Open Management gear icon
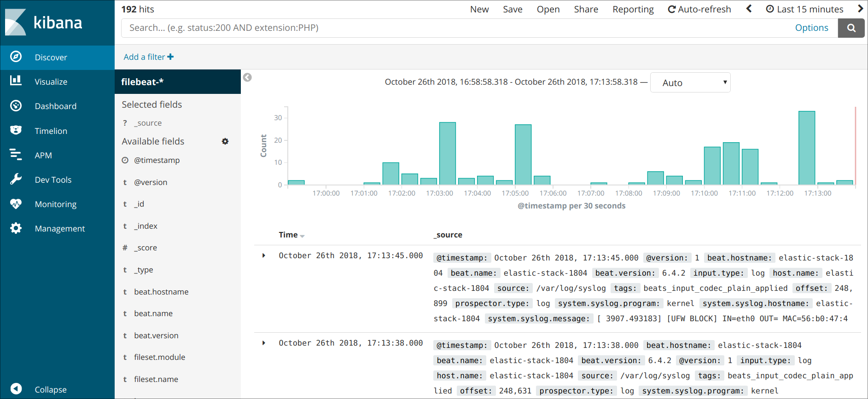The image size is (868, 399). coord(16,228)
